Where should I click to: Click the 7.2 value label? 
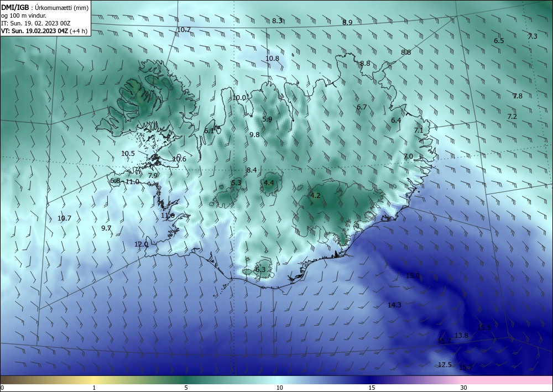[x=512, y=116]
